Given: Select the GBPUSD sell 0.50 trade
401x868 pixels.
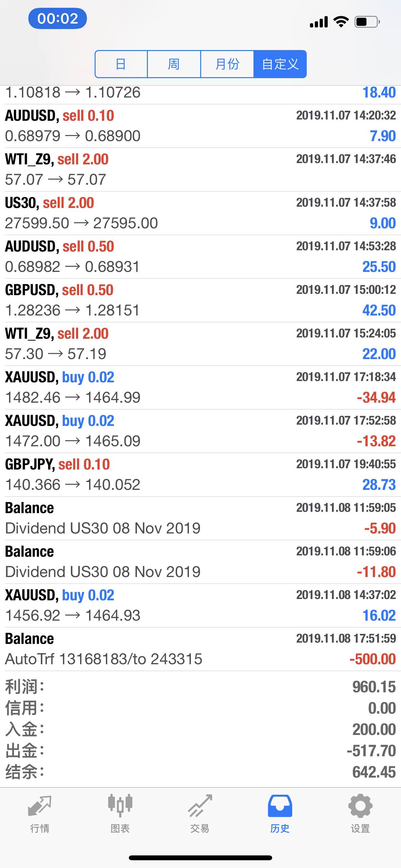Looking at the screenshot, I should [x=200, y=300].
